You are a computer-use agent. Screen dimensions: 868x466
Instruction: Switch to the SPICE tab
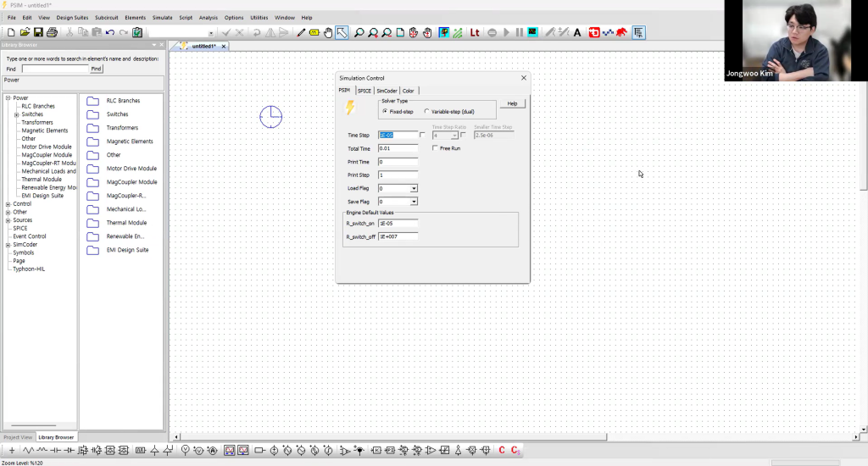364,91
